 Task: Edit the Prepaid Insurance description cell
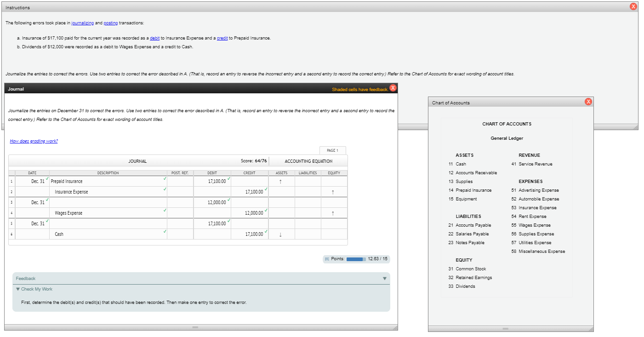(108, 181)
